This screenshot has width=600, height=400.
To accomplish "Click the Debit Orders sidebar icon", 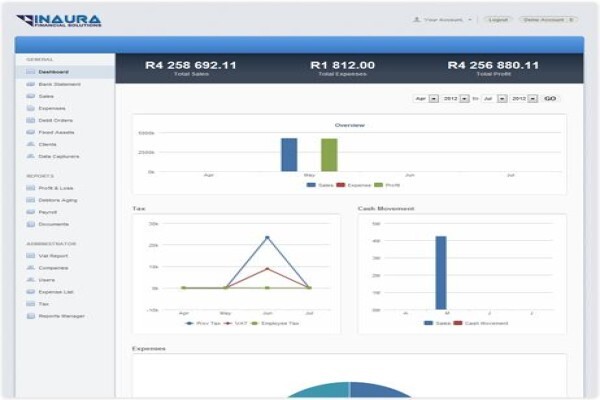I will (x=30, y=120).
